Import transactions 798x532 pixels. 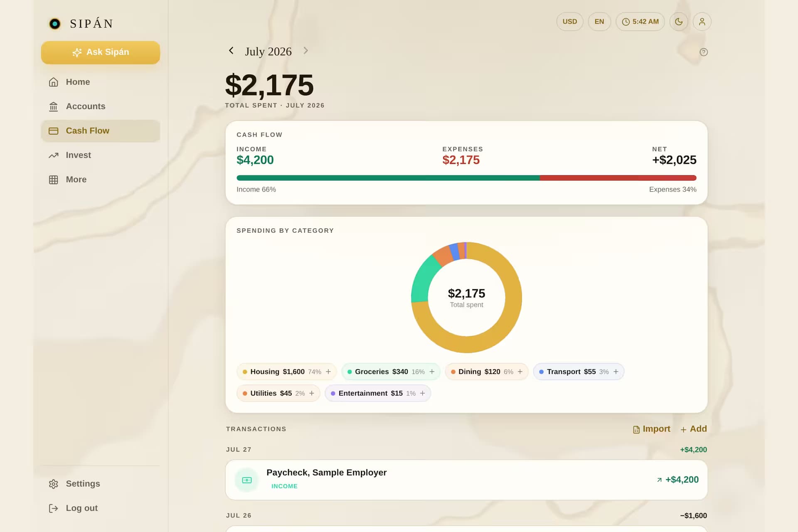click(x=651, y=429)
